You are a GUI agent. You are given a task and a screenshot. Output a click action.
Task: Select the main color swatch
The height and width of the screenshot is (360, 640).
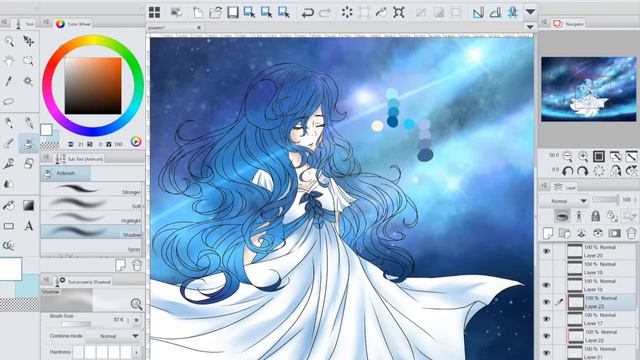click(x=46, y=130)
